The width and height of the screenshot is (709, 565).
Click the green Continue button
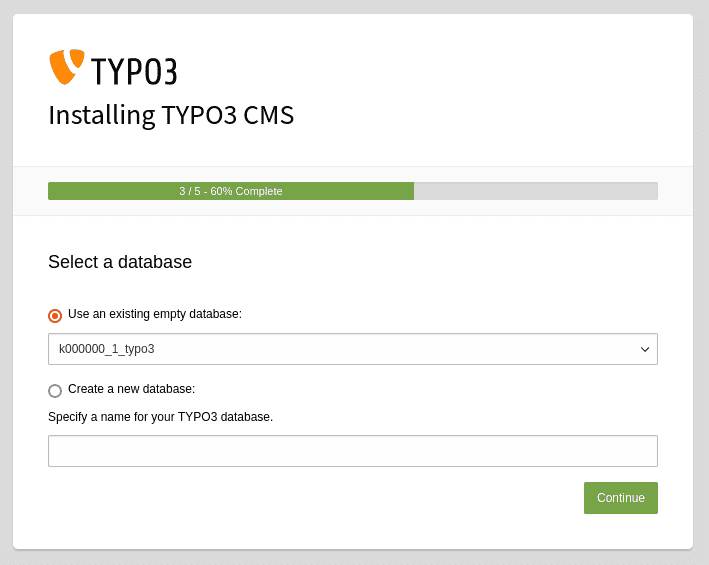621,498
